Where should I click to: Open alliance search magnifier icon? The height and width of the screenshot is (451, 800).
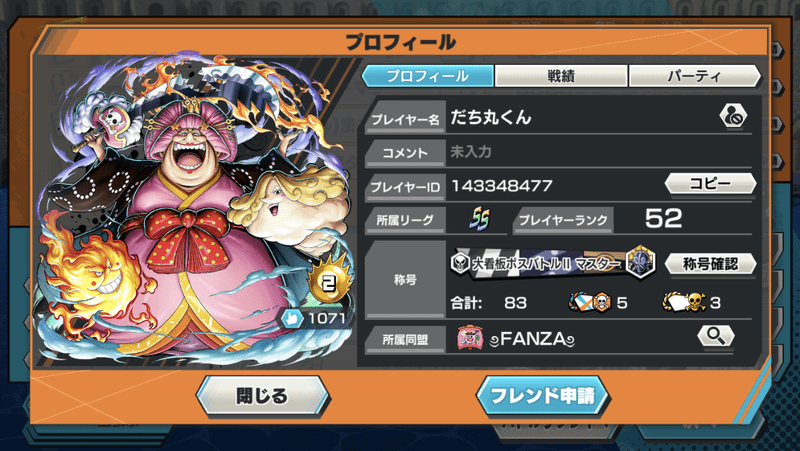coord(716,336)
